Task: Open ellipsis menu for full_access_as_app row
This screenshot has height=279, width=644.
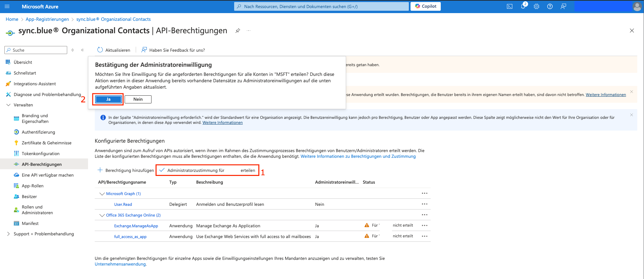Action: [x=425, y=236]
